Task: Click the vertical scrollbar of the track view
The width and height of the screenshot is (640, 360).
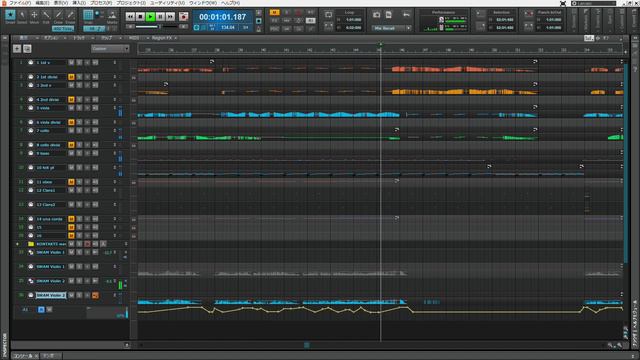Action: point(625,163)
